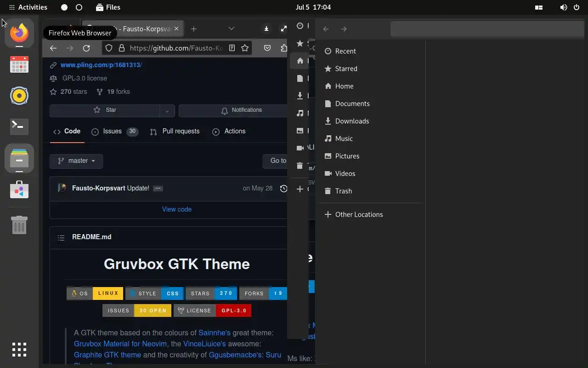Click the Firefox forward arrow
The image size is (588, 368).
(70, 48)
